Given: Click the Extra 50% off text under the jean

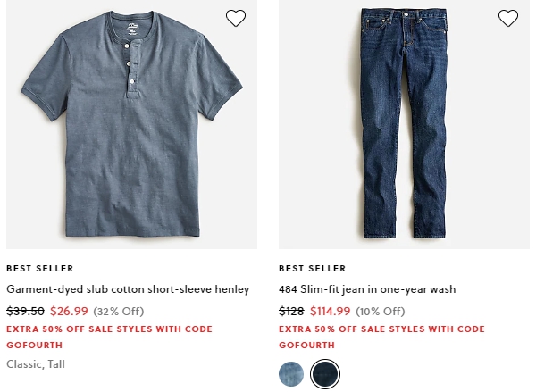Looking at the screenshot, I should [x=381, y=329].
